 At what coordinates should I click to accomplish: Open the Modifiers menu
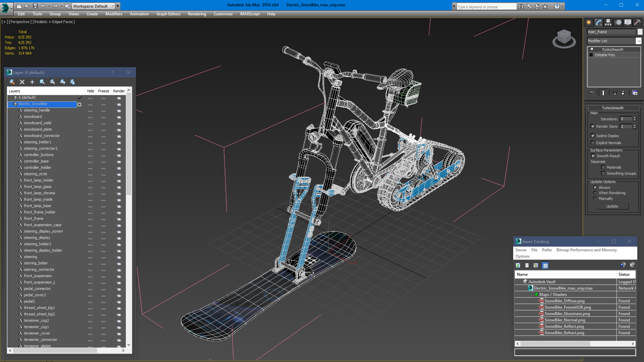[x=114, y=14]
